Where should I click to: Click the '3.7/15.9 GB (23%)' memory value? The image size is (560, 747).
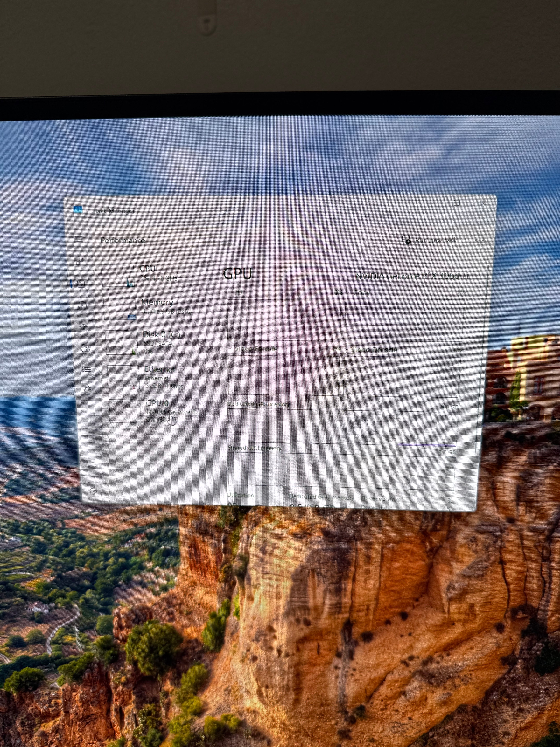(x=167, y=311)
